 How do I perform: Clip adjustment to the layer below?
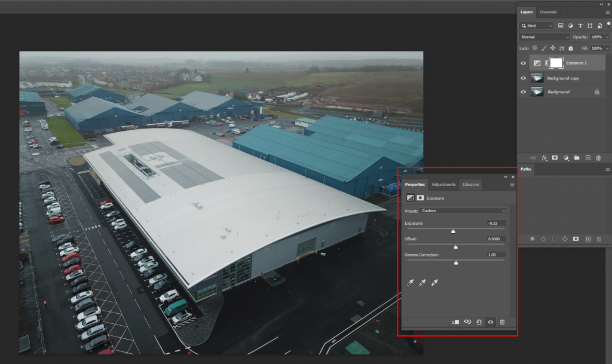coord(455,322)
